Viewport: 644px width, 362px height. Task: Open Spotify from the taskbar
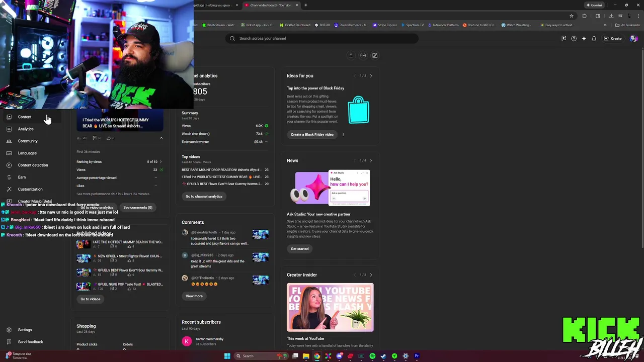click(372, 356)
